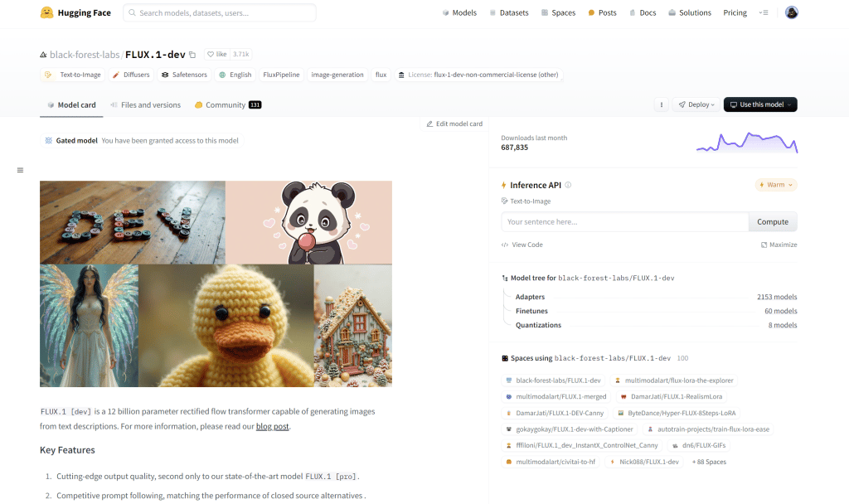Open the black-forest-labs/FLUX.1-dev space

pos(553,380)
